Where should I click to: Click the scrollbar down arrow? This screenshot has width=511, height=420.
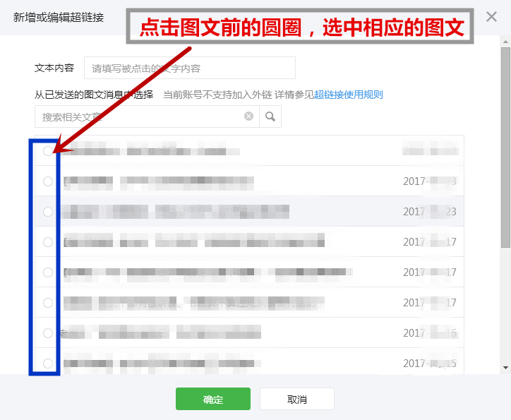point(505,368)
